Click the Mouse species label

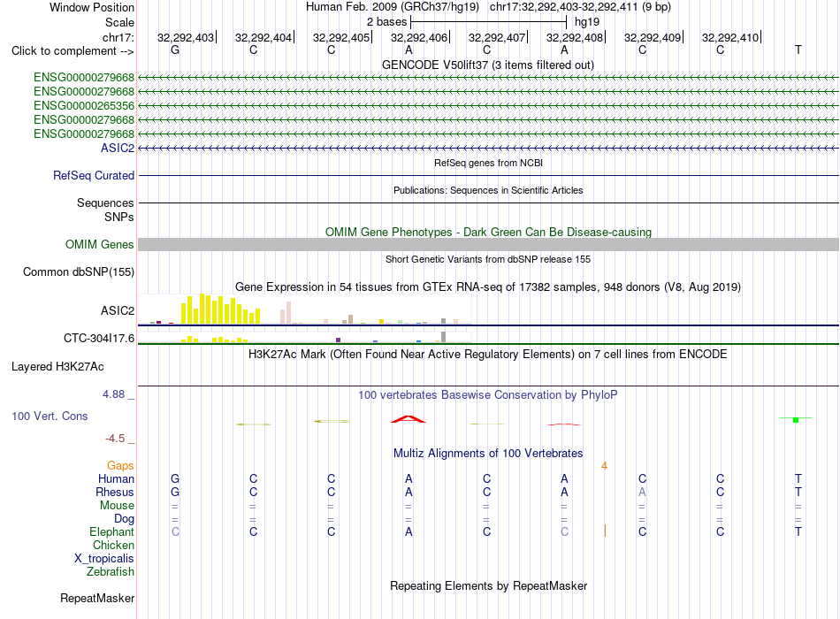[117, 506]
